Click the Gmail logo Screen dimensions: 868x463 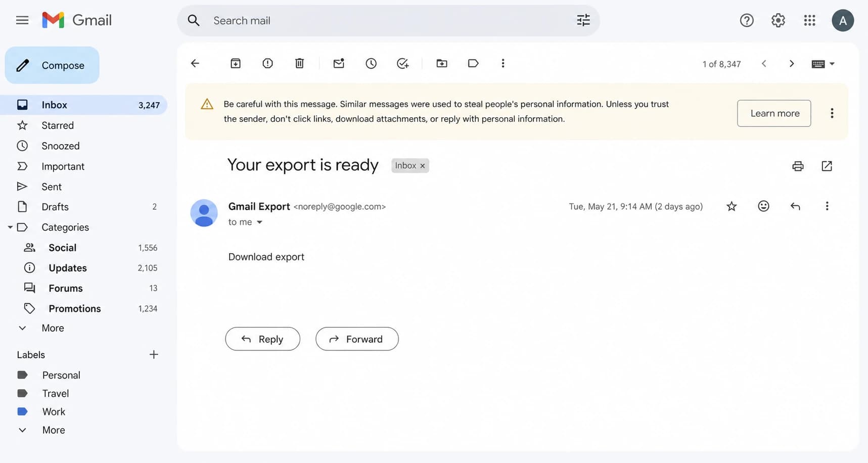(x=77, y=20)
